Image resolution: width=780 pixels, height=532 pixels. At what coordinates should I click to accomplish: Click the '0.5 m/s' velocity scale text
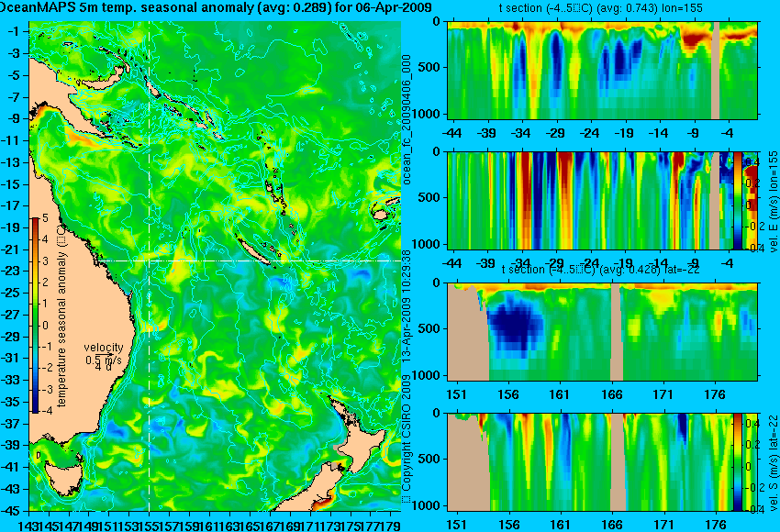pos(103,359)
